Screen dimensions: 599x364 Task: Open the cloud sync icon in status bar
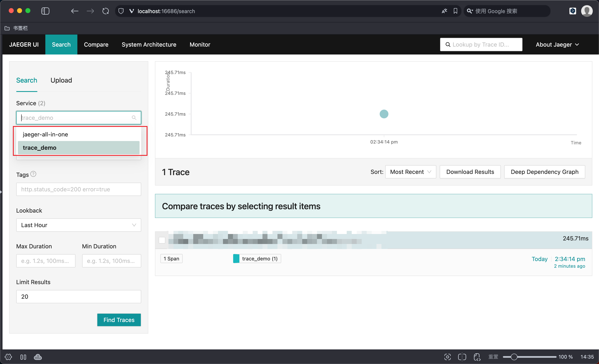coord(38,357)
